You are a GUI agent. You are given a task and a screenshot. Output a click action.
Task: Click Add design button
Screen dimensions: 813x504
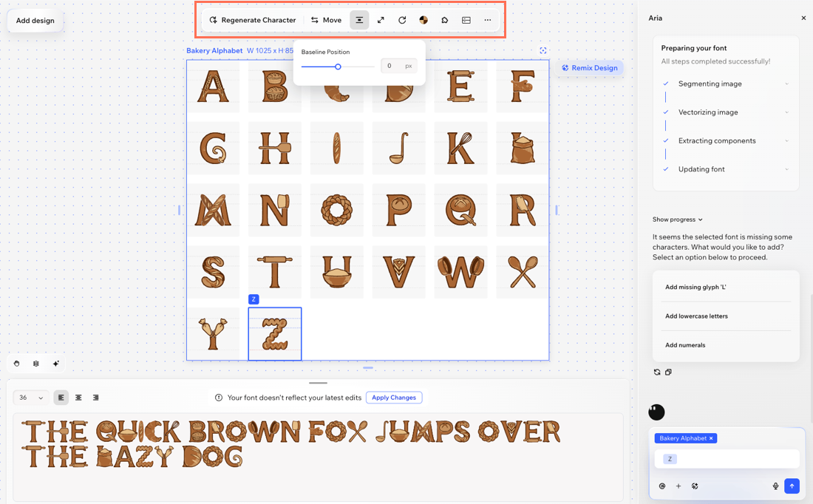click(x=35, y=21)
